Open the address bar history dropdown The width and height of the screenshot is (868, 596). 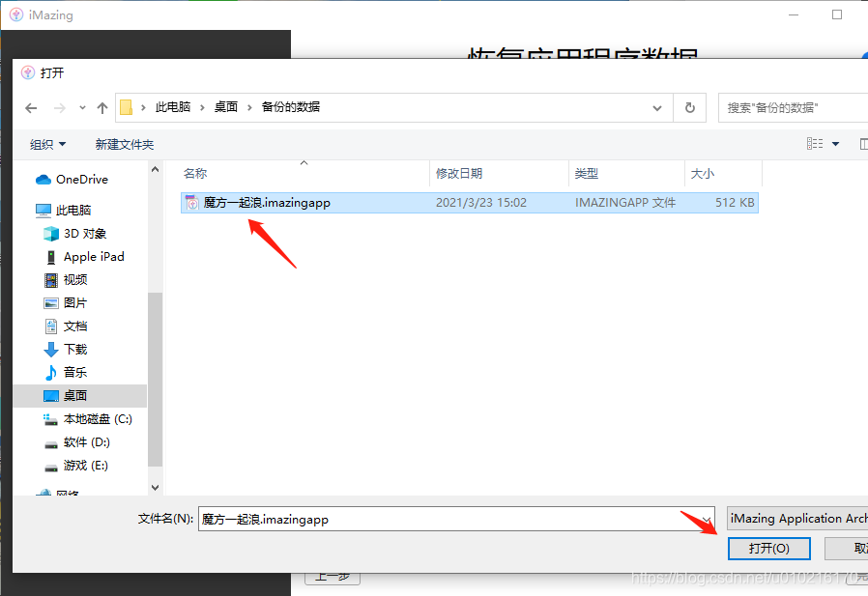(657, 108)
